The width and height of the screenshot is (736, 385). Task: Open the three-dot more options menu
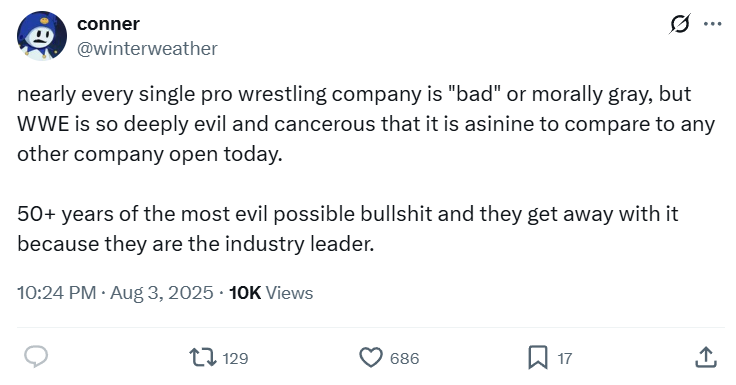click(713, 23)
